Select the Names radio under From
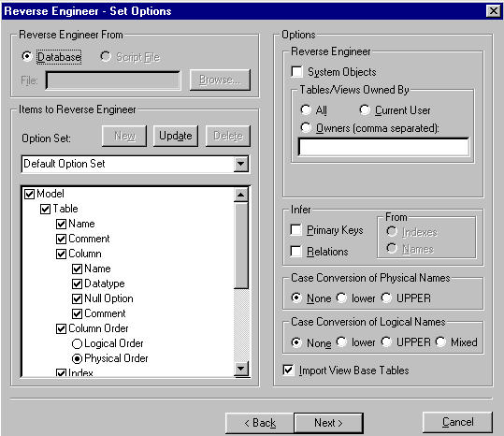The height and width of the screenshot is (436, 504). click(392, 248)
